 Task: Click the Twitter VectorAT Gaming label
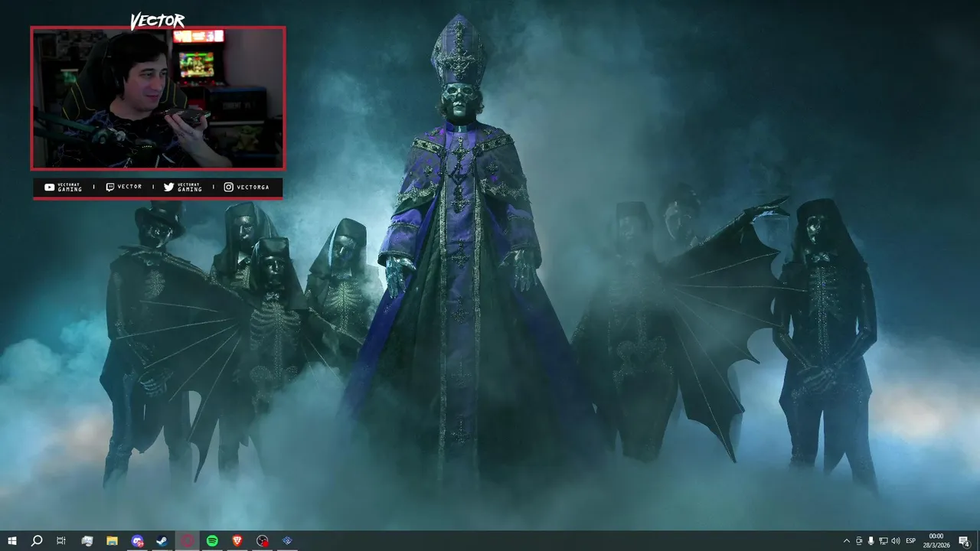coord(183,187)
